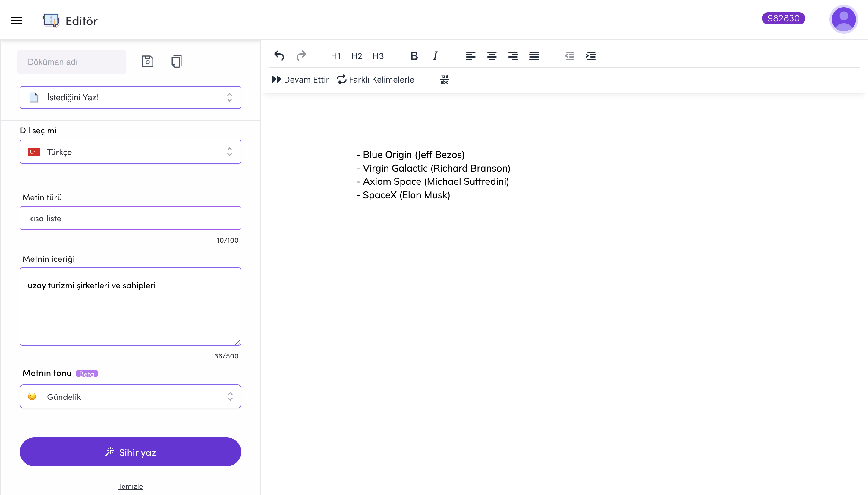Click the 982830 credits badge
Viewport: 868px width, 495px height.
783,18
